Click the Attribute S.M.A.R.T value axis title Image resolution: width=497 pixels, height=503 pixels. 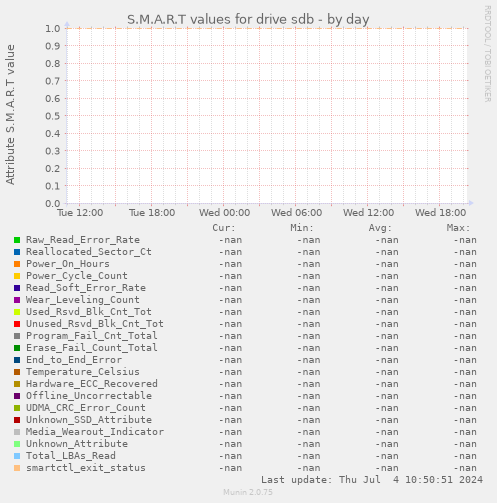(x=10, y=115)
